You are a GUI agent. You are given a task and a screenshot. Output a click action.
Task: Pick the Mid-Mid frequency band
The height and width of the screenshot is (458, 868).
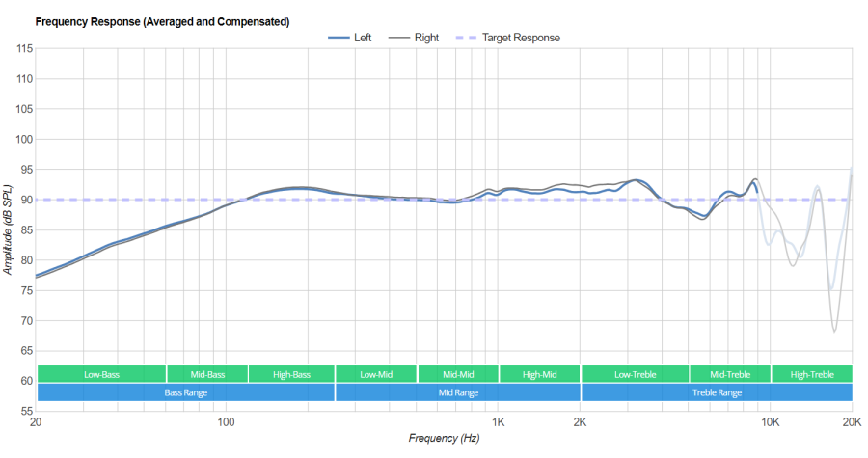click(x=458, y=374)
